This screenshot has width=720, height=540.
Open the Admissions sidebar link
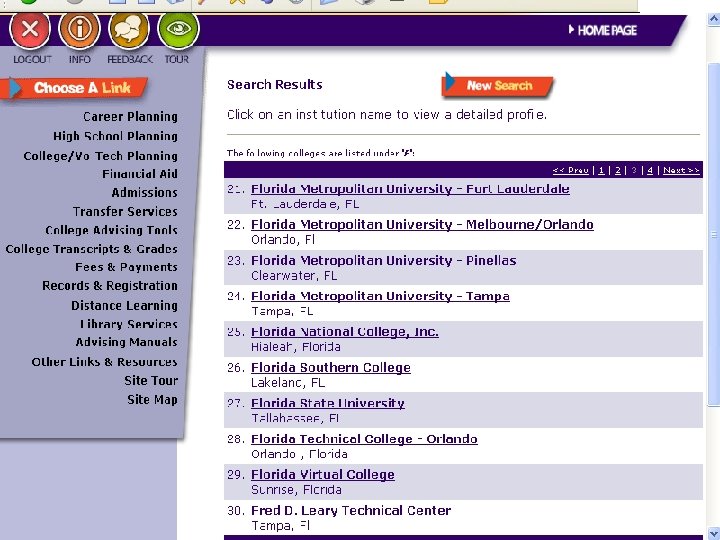(145, 192)
